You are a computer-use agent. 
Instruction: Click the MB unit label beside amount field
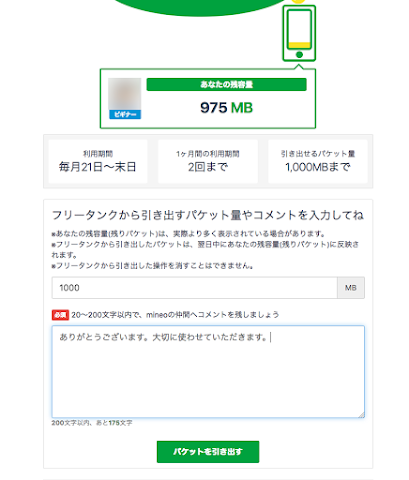pos(351,288)
